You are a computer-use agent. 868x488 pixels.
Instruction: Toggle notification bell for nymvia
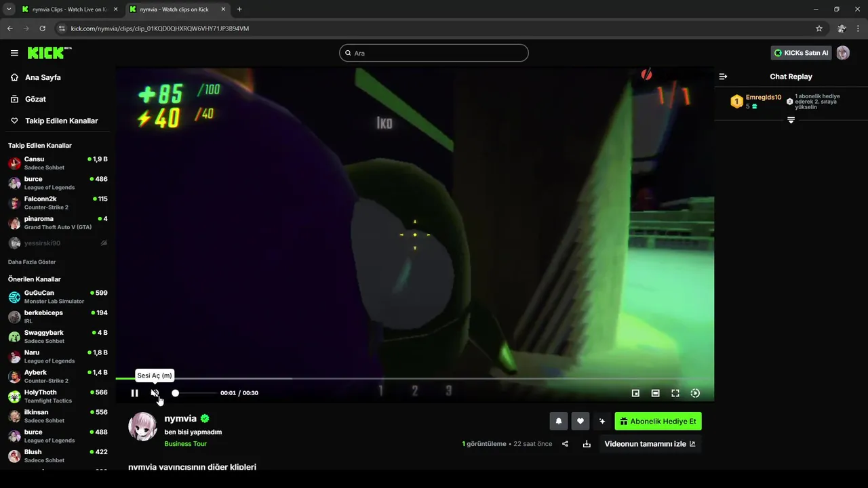[x=559, y=421]
